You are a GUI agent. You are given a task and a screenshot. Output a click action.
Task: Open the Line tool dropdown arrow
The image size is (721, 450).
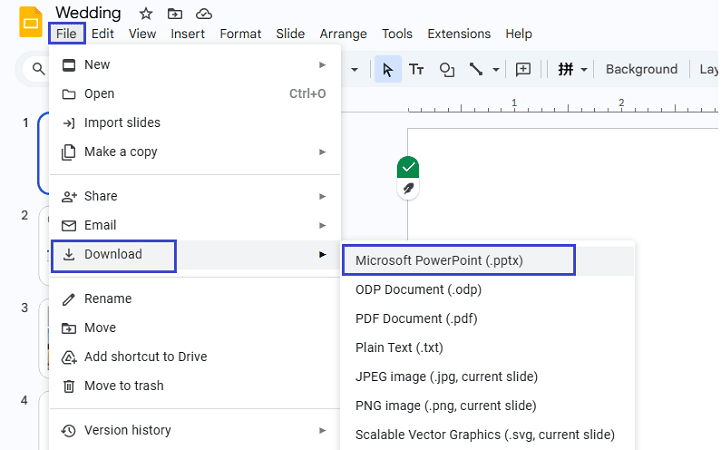(496, 70)
